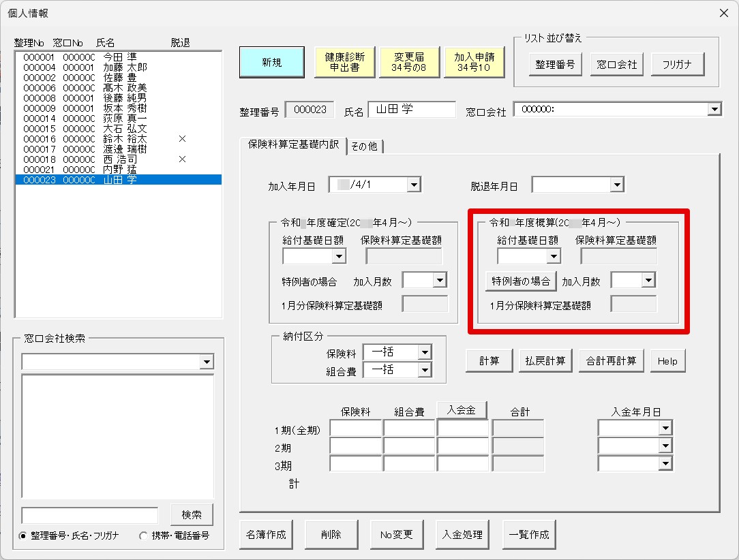Open the 加入申請34号10 form
This screenshot has width=739, height=560.
[474, 61]
